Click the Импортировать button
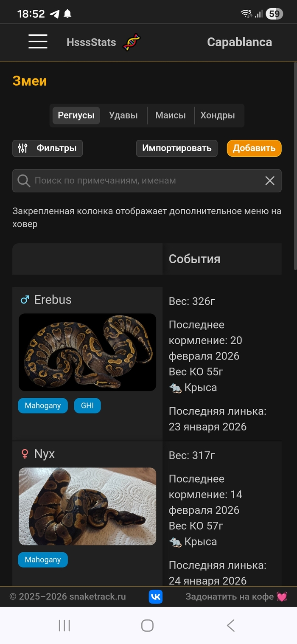The width and height of the screenshot is (297, 644). pos(177,148)
